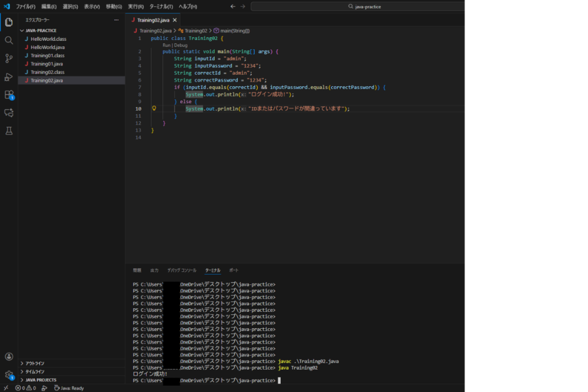This screenshot has width=588, height=392.
Task: Open the Accounts icon menu
Action: click(x=9, y=356)
